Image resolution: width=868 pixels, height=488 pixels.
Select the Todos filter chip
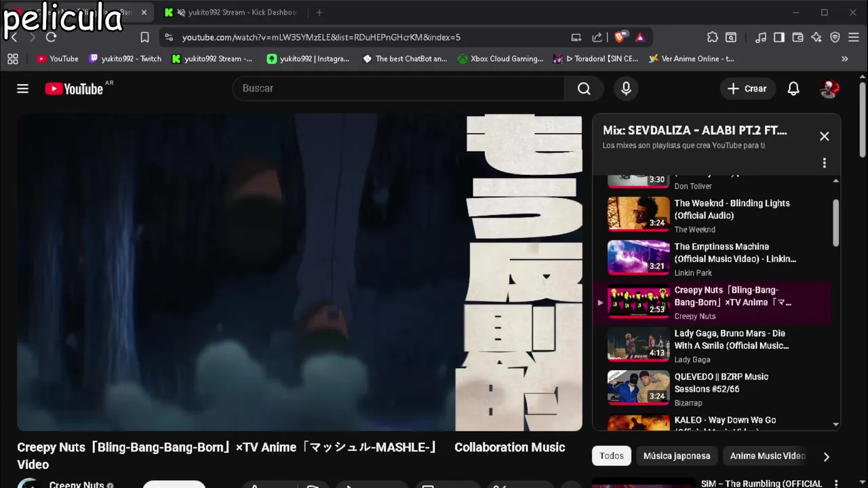(x=611, y=456)
